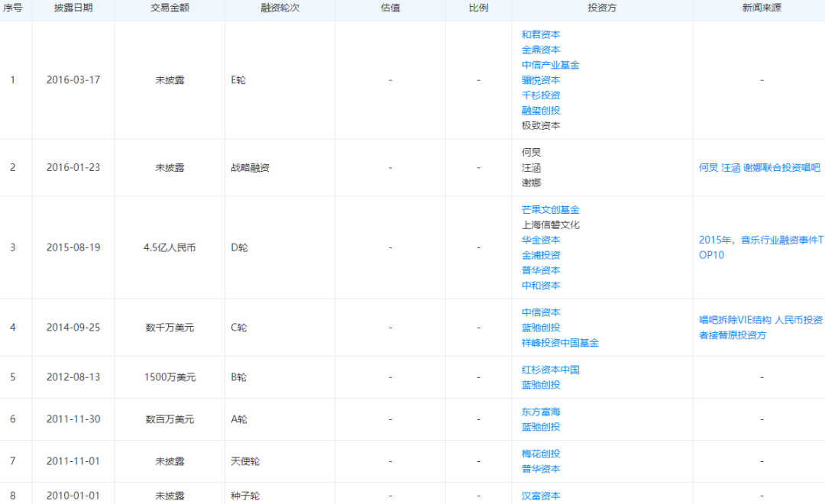825x504 pixels.
Task: Select the date 2014-09-25
Action: 73,328
